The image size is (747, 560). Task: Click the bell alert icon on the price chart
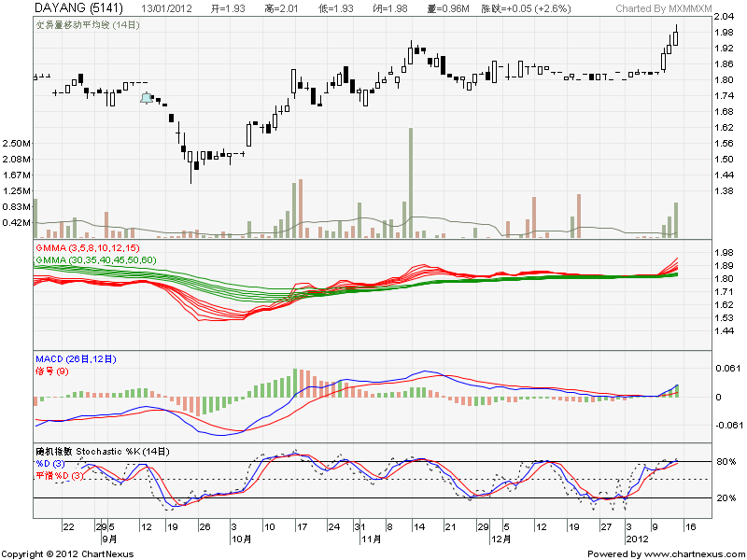[x=146, y=97]
